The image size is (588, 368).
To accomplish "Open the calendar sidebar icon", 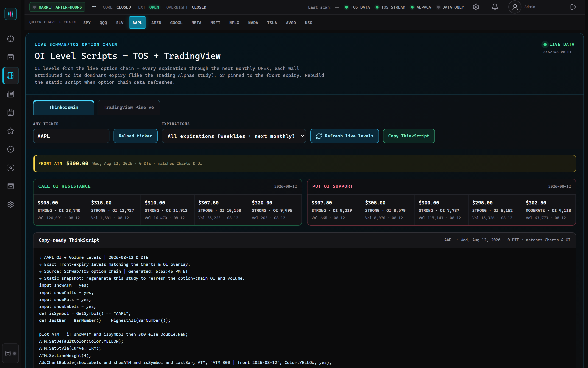I will (10, 112).
